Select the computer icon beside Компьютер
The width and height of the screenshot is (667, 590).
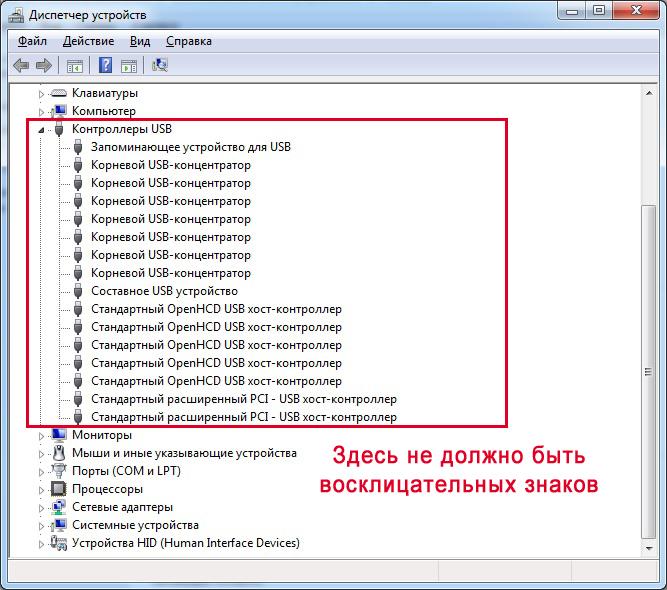(59, 111)
